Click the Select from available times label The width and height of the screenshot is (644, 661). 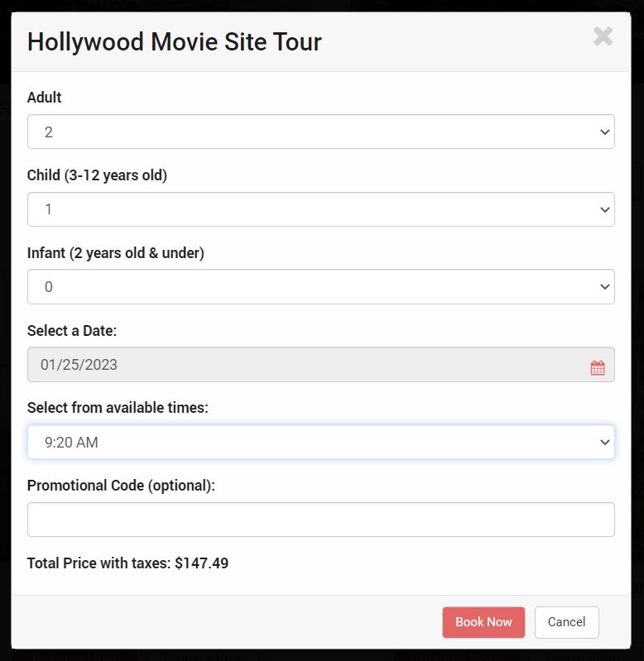[x=118, y=408]
